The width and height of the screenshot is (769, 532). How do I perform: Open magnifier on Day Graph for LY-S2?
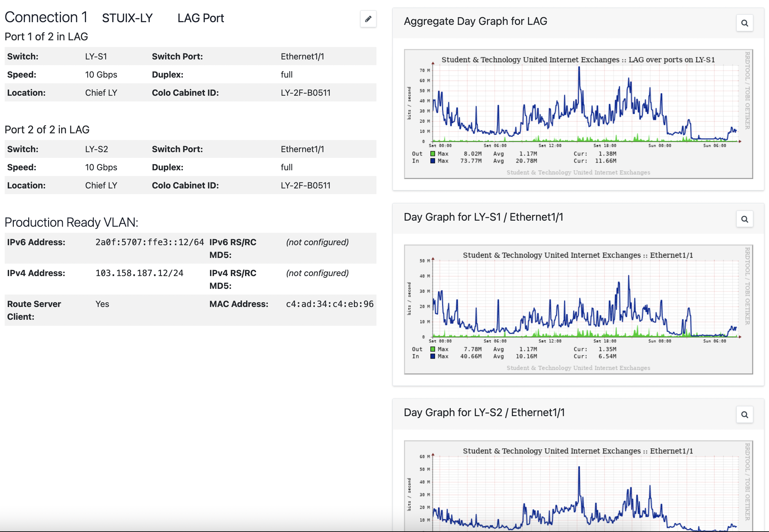tap(744, 414)
